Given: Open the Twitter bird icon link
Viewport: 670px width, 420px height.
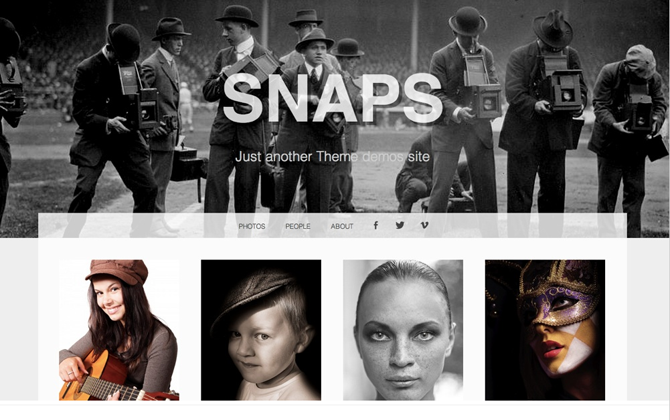Looking at the screenshot, I should click(x=400, y=225).
